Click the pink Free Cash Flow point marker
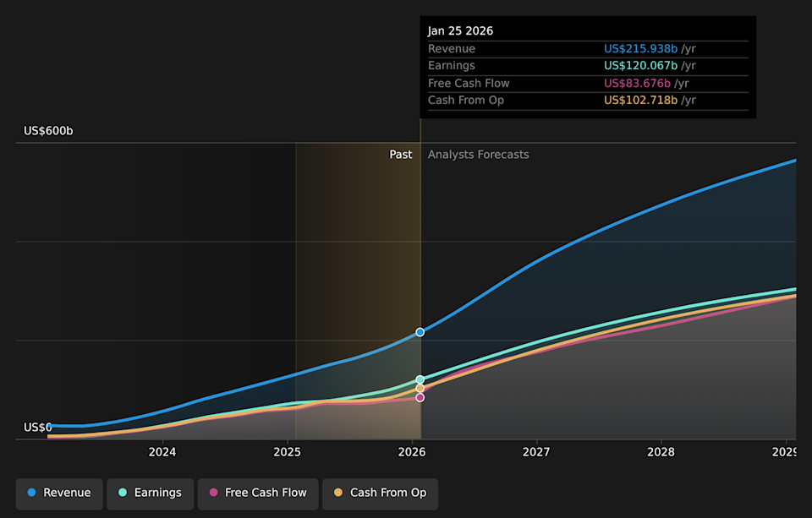This screenshot has width=812, height=518. (420, 397)
